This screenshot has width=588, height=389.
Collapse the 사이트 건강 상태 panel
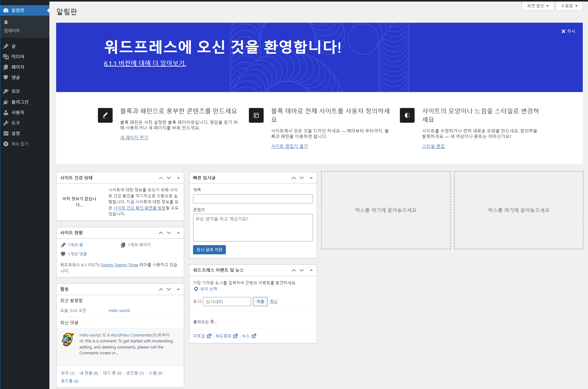coord(178,178)
